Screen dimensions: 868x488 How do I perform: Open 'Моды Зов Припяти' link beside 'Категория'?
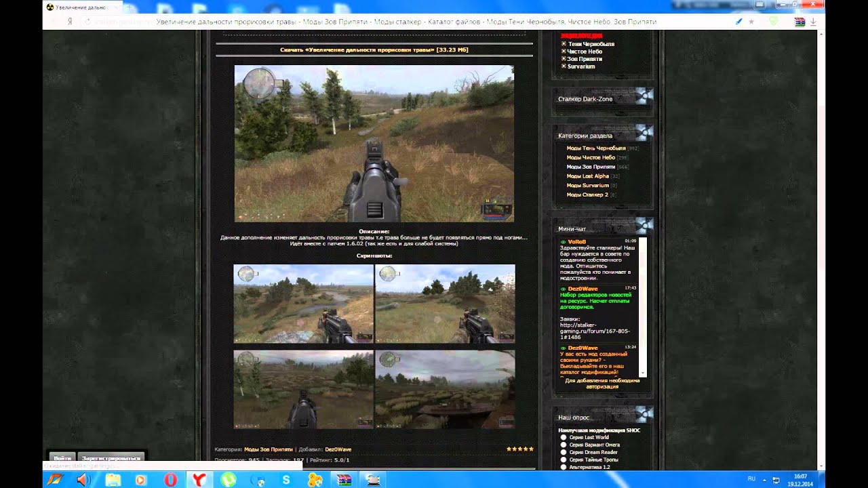point(269,449)
